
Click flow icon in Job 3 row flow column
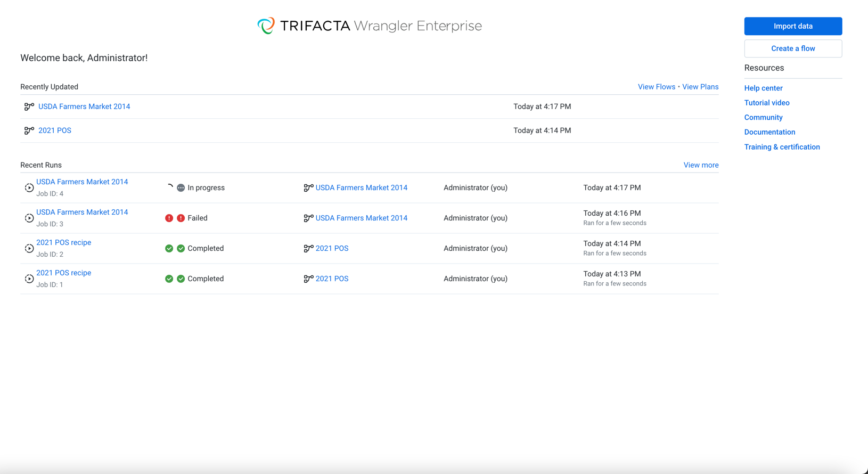tap(308, 218)
